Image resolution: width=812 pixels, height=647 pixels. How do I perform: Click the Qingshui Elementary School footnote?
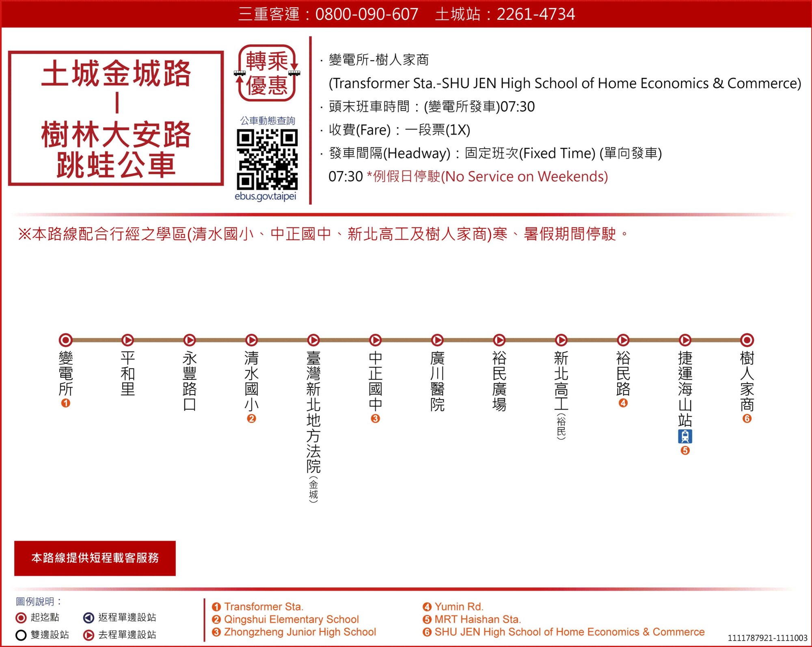292,619
